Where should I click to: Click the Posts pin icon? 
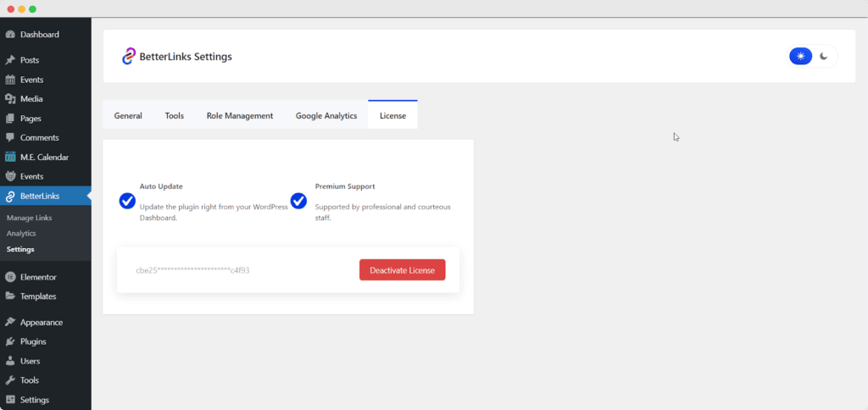[10, 60]
